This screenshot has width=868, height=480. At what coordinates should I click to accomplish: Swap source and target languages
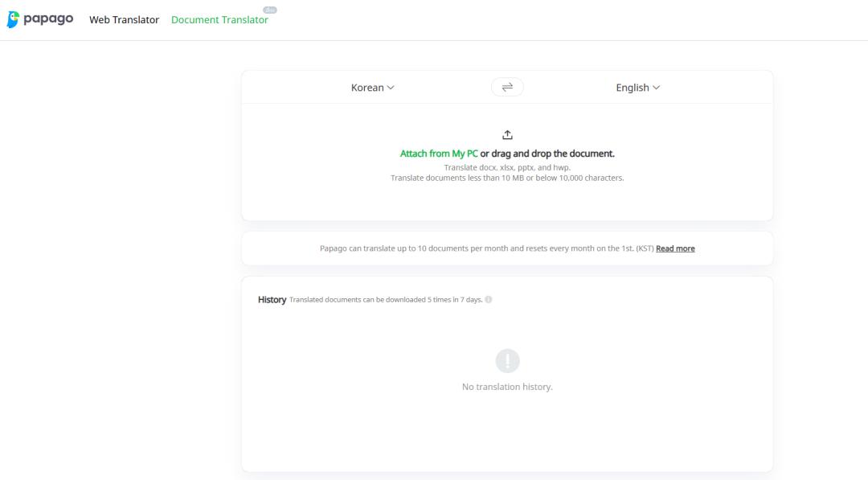tap(507, 87)
